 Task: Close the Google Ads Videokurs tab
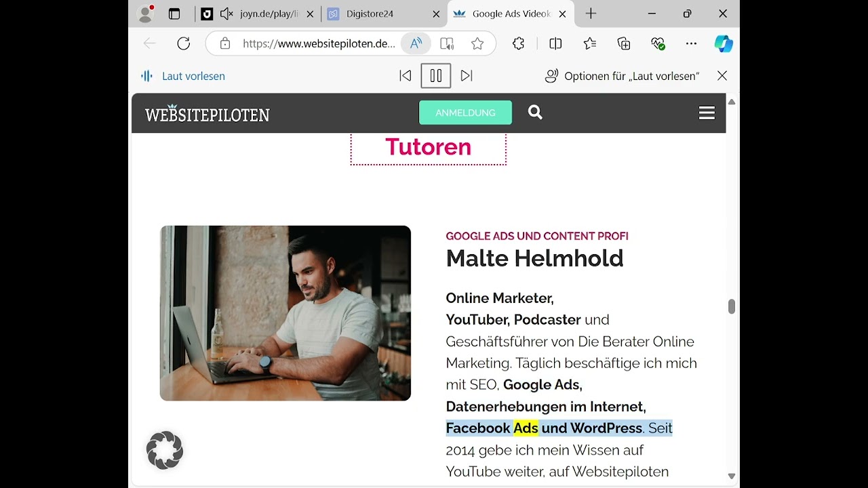[x=562, y=14]
